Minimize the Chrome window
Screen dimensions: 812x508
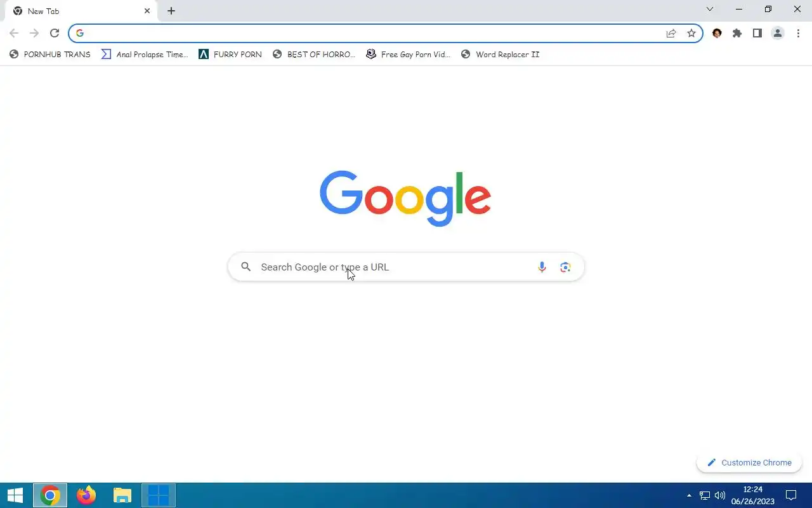(x=739, y=9)
